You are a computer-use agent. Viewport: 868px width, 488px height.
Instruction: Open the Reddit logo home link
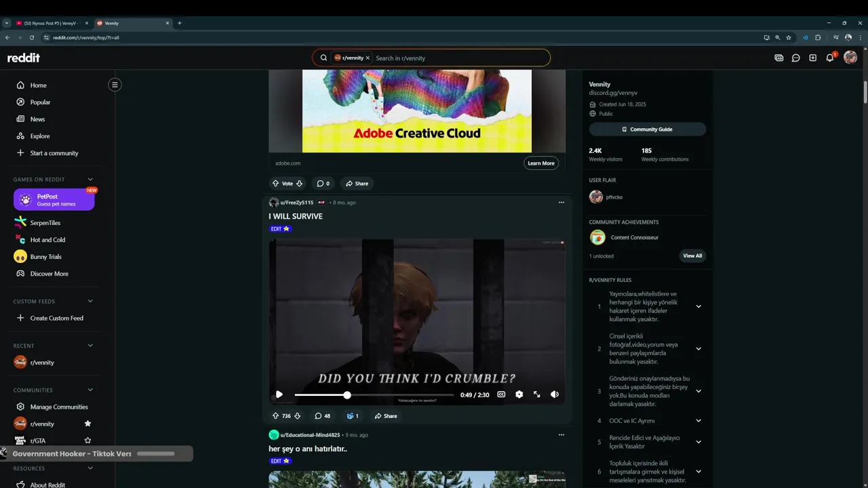tap(24, 58)
